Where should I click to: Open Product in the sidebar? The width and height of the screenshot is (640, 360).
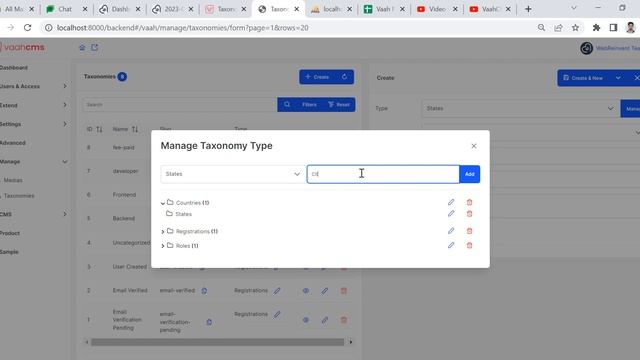(x=10, y=233)
